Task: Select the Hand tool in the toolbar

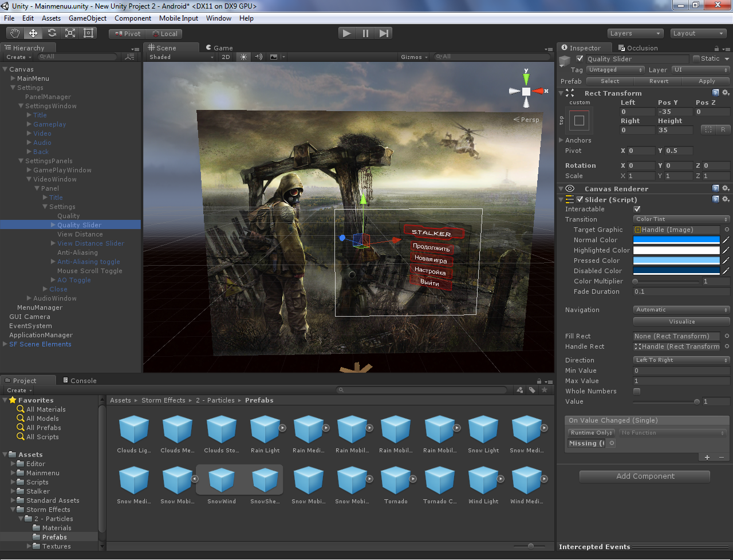Action: tap(15, 33)
